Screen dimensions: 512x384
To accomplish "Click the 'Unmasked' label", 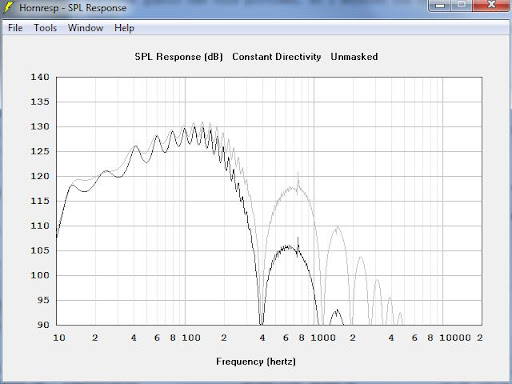I will click(x=354, y=57).
